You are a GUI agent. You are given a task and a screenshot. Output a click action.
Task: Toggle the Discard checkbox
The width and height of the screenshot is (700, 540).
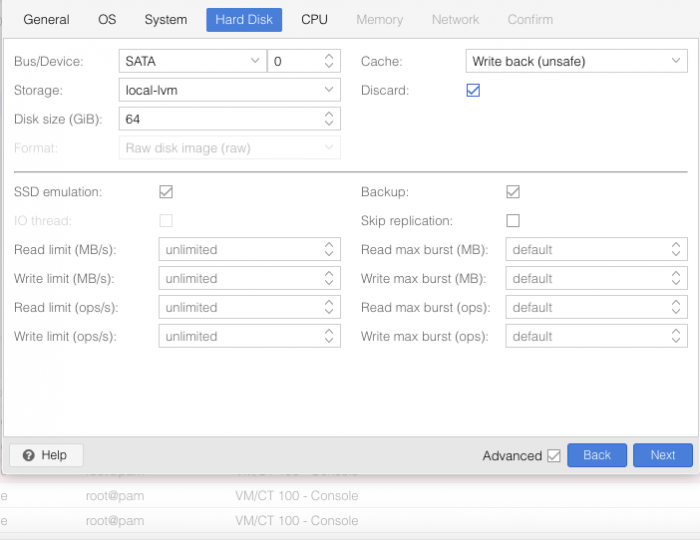click(x=474, y=90)
